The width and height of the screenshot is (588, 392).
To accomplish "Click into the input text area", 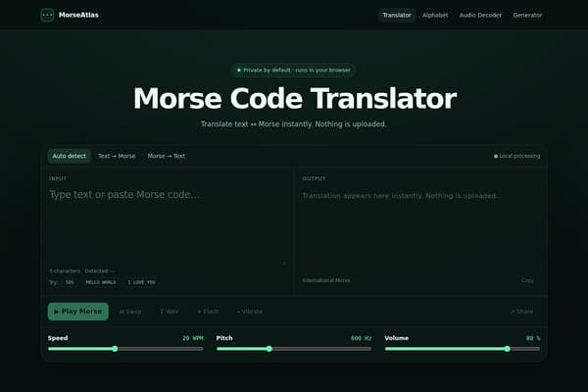I will point(168,225).
